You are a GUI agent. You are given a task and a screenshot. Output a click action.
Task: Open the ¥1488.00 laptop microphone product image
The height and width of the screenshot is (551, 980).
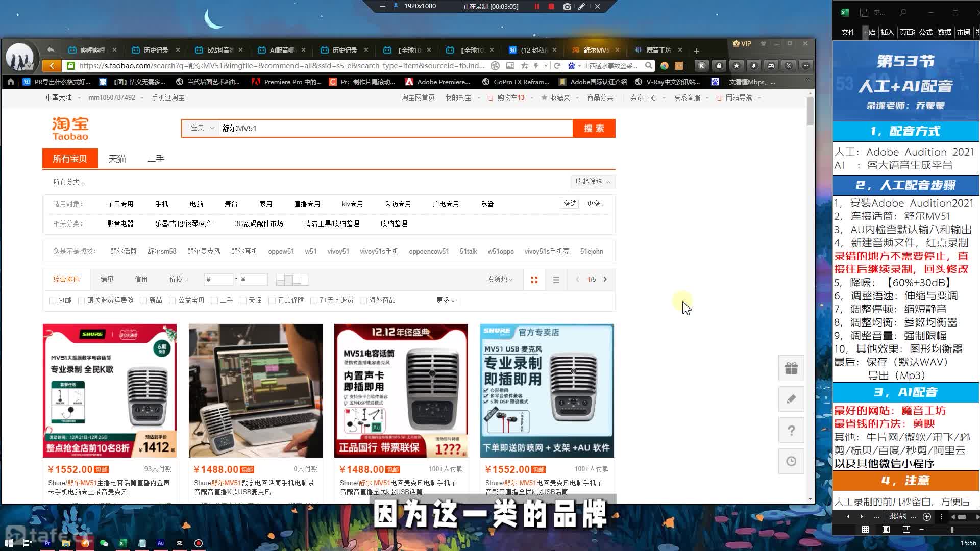click(x=255, y=391)
